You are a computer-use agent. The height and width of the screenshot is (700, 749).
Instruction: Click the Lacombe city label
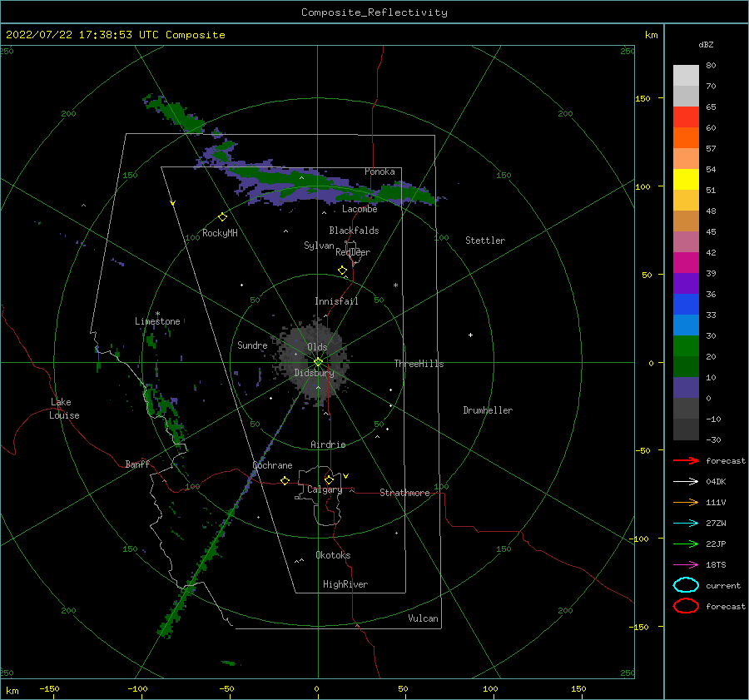pos(360,209)
